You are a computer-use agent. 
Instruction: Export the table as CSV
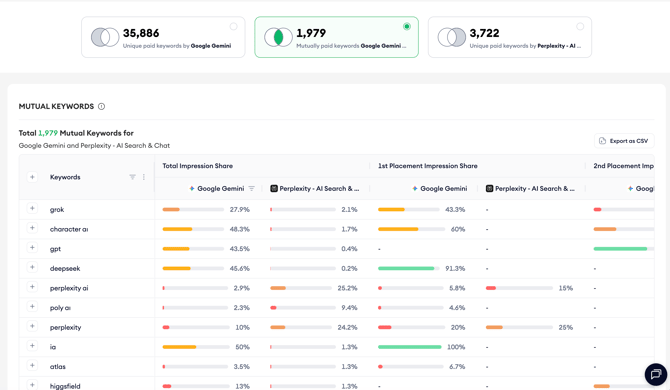pyautogui.click(x=624, y=141)
